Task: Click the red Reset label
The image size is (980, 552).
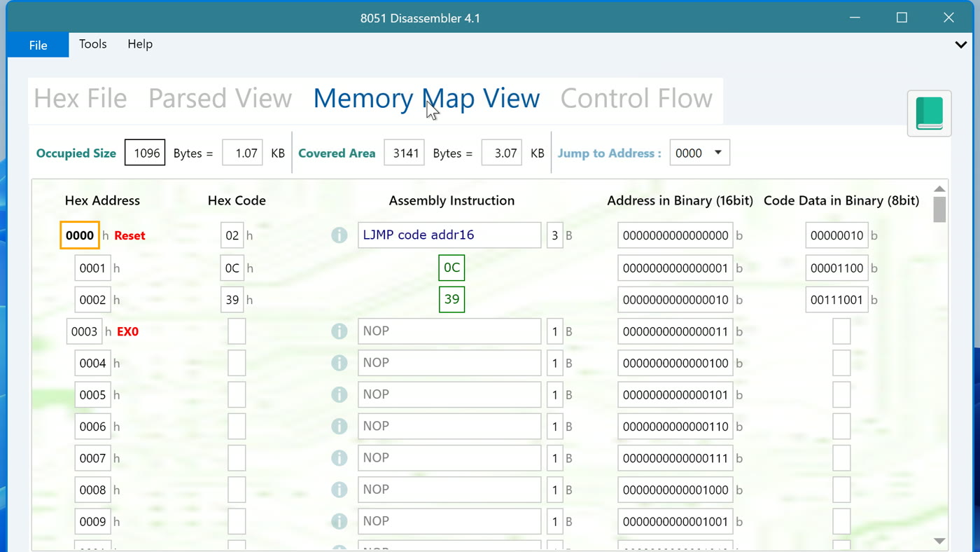Action: 129,236
